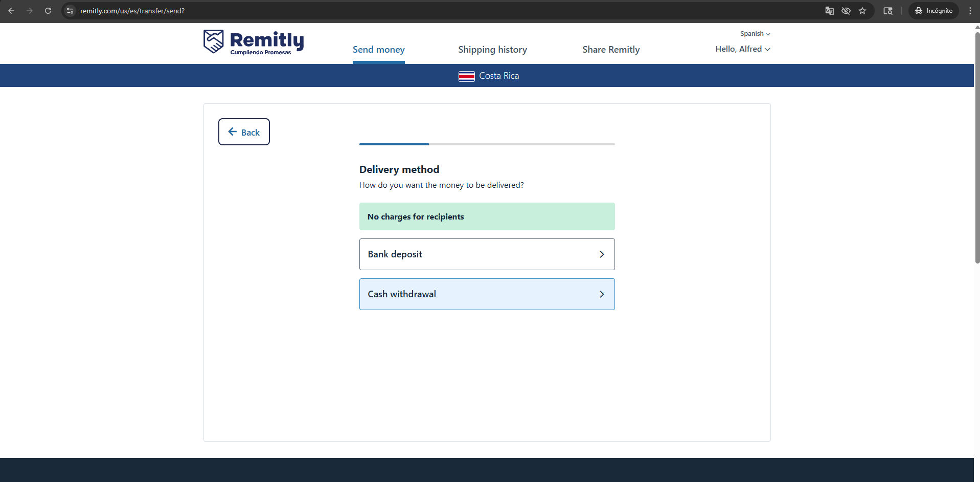The width and height of the screenshot is (980, 482).
Task: Click the chevron on Cash withdrawal
Action: 602,294
